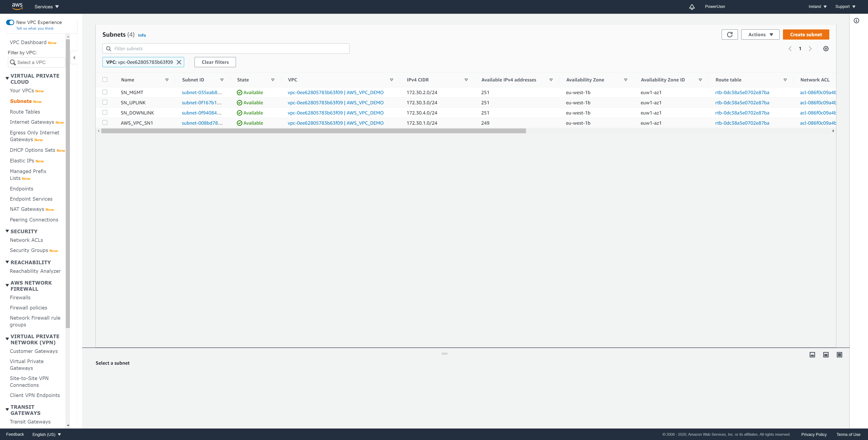Image resolution: width=868 pixels, height=440 pixels.
Task: Click the Select a VPC filter field
Action: [x=36, y=62]
